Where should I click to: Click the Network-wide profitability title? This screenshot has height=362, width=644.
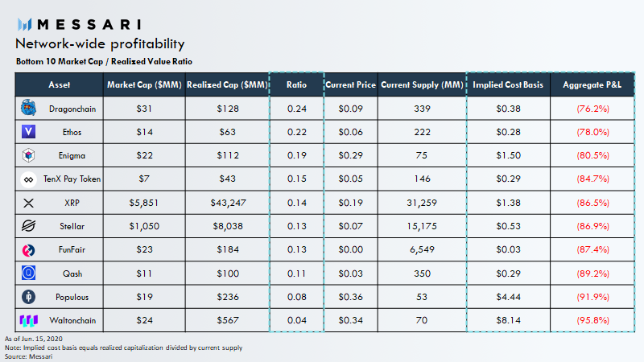100,43
